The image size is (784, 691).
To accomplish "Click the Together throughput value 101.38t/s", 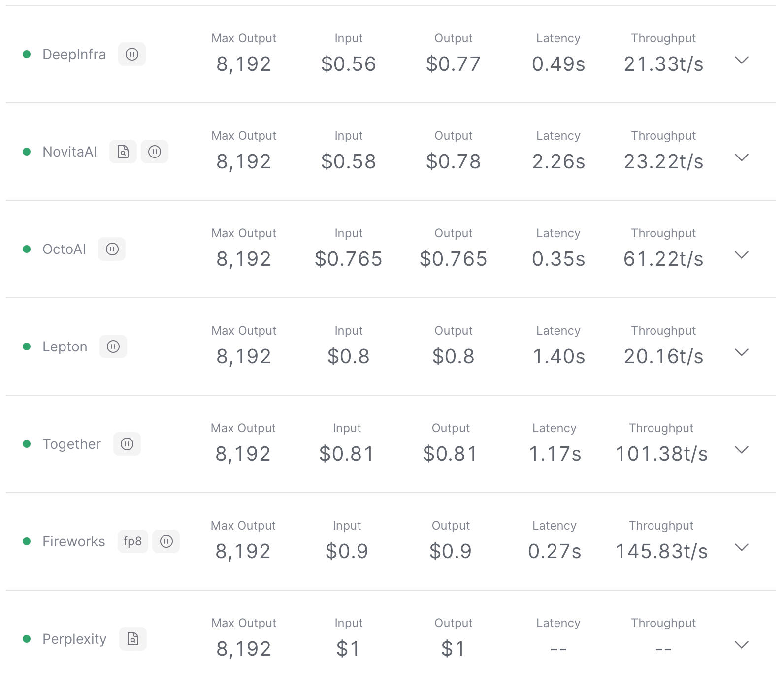I will [661, 454].
